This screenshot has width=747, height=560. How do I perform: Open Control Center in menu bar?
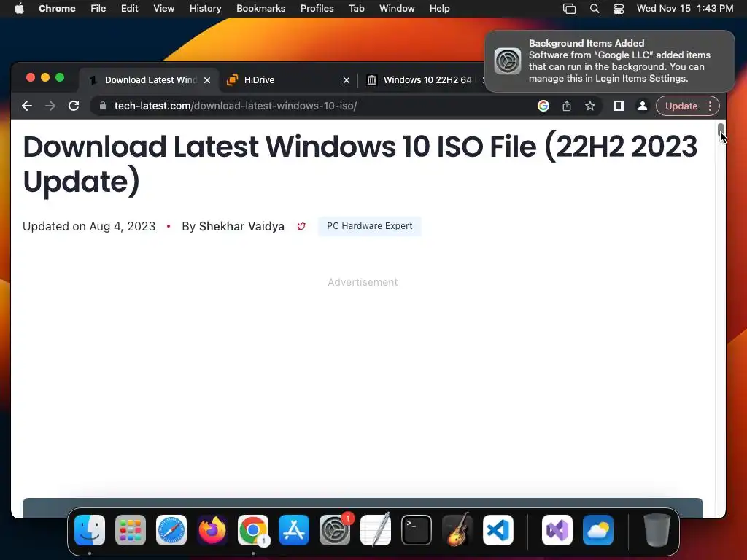619,8
